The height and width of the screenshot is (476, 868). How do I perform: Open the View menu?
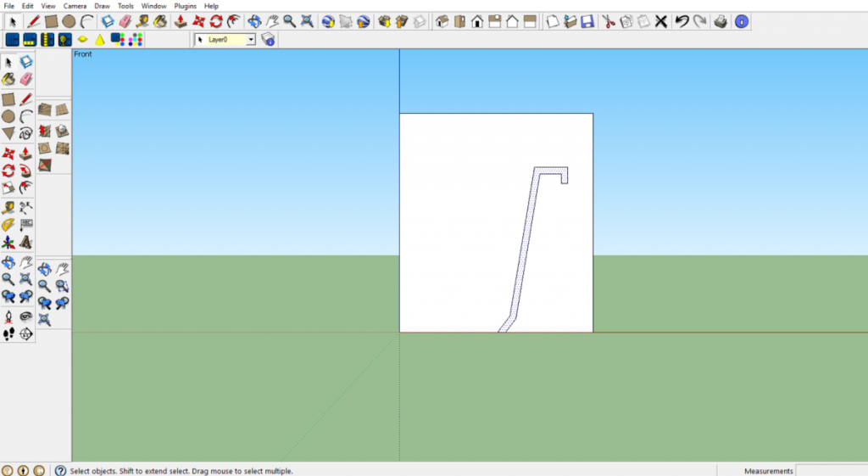tap(48, 6)
